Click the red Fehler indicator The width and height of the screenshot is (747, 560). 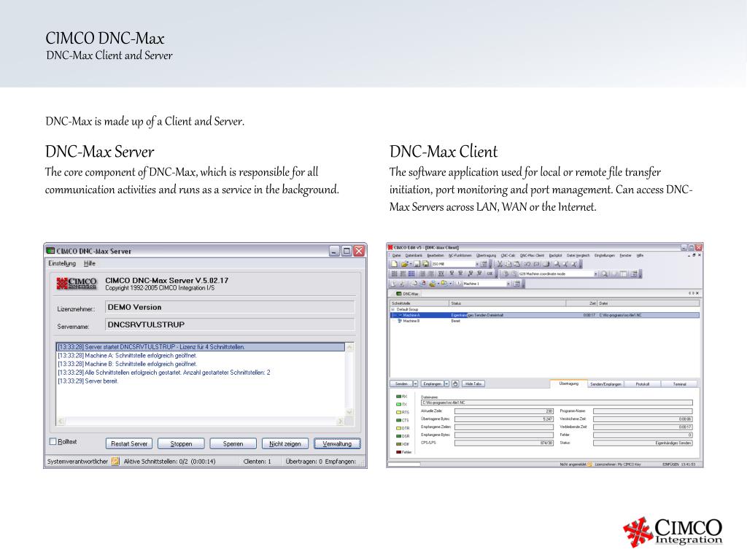(403, 452)
